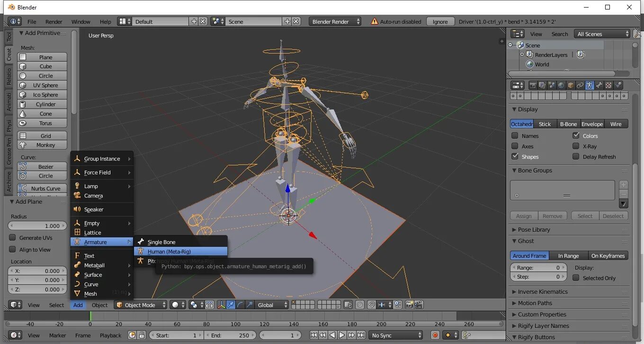Image resolution: width=644 pixels, height=344 pixels.
Task: Choose Human (Meta-Rig) from the Armature submenu
Action: [x=169, y=252]
